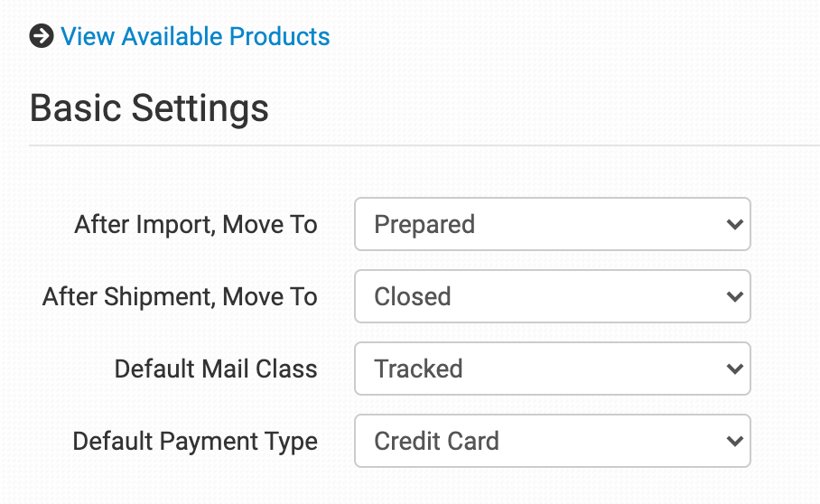Screen dimensions: 820x504
Task: Select the Default Mail Class label text
Action: click(x=216, y=369)
